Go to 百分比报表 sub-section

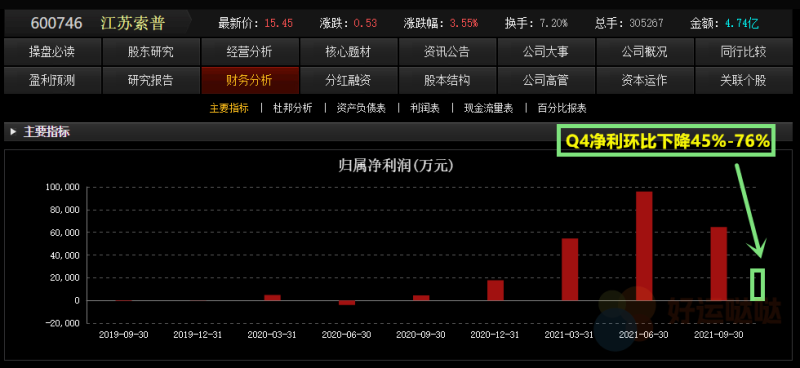[x=562, y=108]
